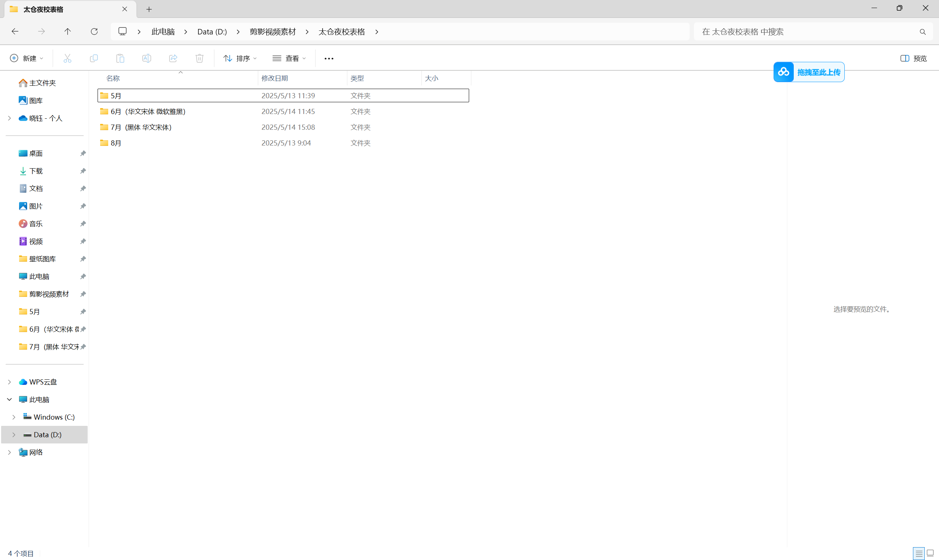
Task: Open the three-dots more options menu
Action: (x=329, y=59)
